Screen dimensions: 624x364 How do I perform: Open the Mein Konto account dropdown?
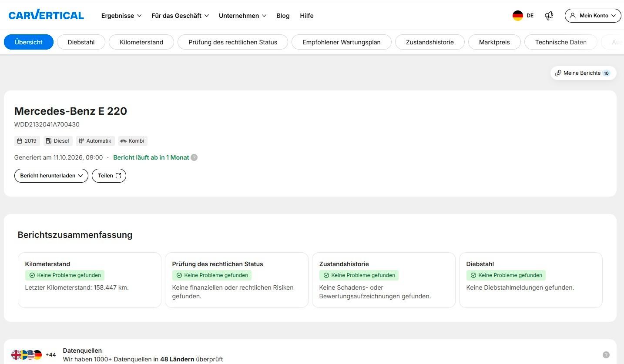click(x=593, y=16)
